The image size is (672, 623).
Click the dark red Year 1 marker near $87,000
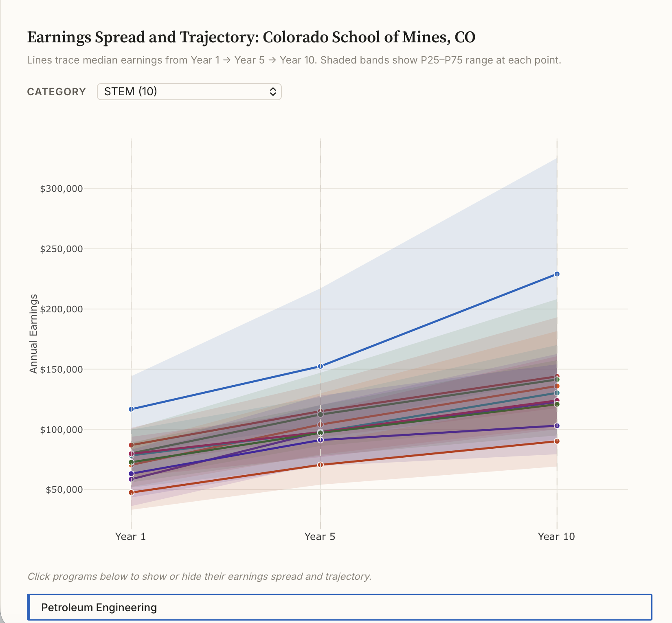coord(131,445)
